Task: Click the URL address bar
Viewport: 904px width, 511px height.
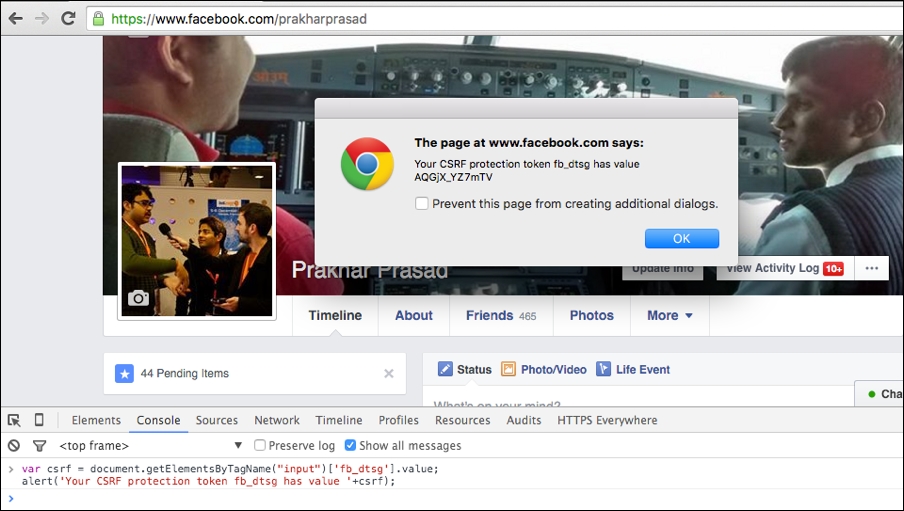Action: pyautogui.click(x=496, y=19)
